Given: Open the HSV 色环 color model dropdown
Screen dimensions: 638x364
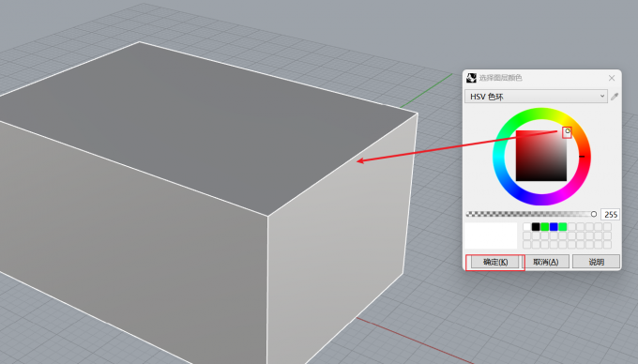Looking at the screenshot, I should point(536,97).
